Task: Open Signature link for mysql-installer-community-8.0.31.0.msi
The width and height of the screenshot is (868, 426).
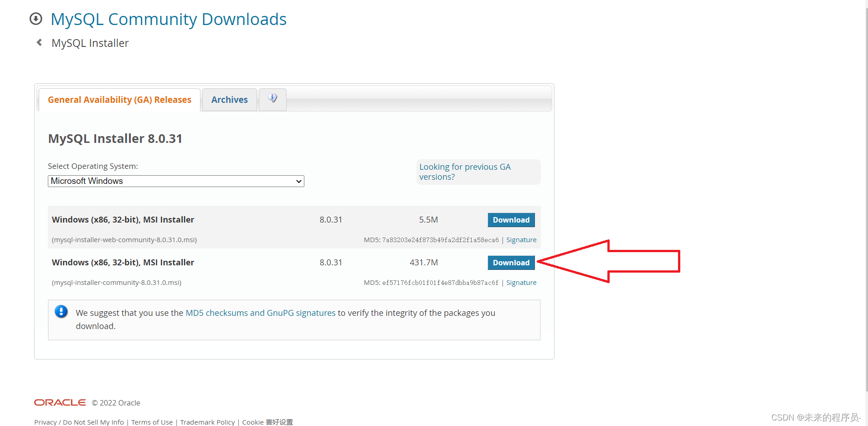Action: pos(521,283)
